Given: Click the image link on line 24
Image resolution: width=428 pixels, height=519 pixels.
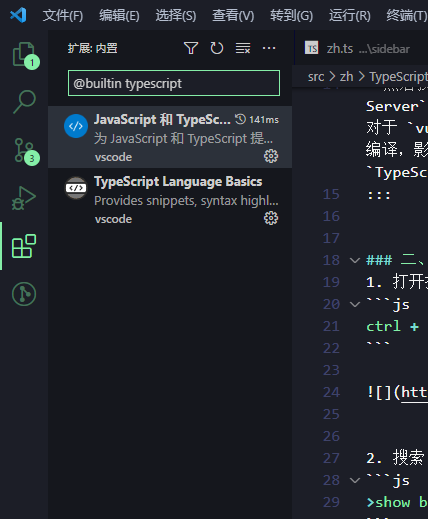Looking at the screenshot, I should 414,392.
